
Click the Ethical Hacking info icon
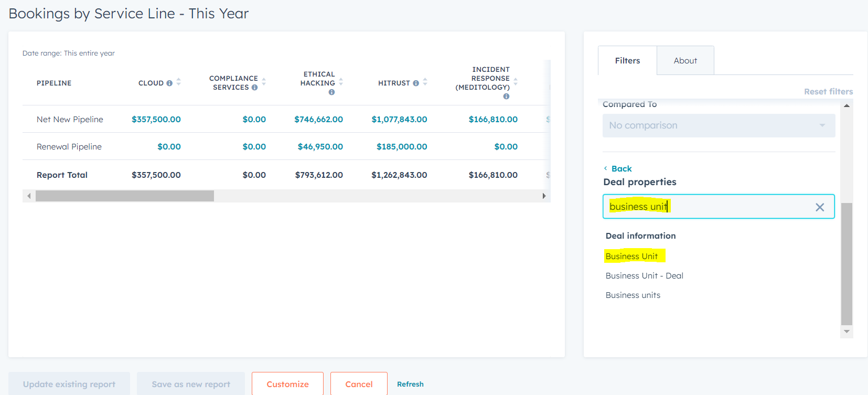coord(331,92)
